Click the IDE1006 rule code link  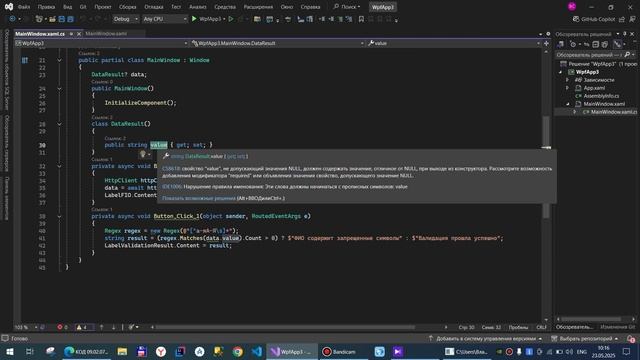[171, 187]
